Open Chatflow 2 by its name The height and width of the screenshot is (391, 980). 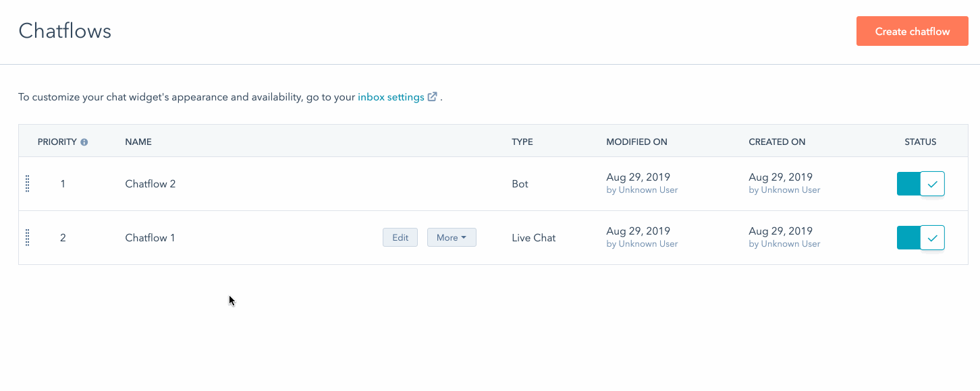tap(151, 184)
